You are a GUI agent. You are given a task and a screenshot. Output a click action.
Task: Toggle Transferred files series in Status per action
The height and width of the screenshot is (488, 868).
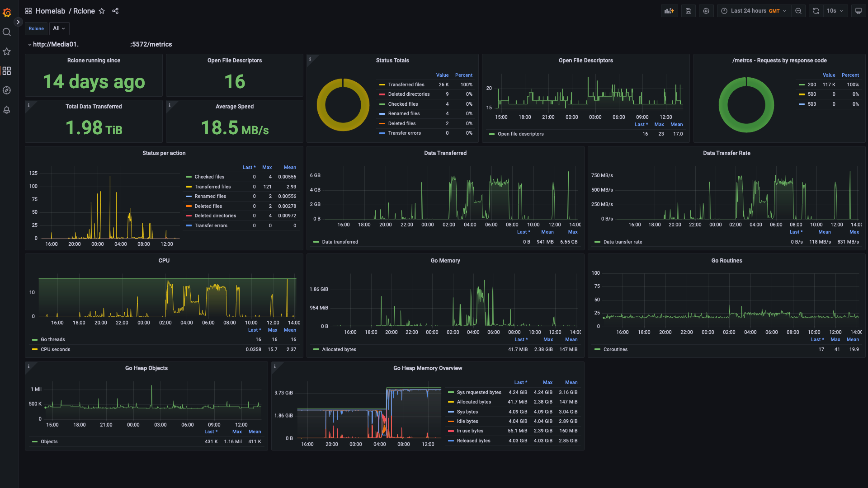(x=212, y=187)
